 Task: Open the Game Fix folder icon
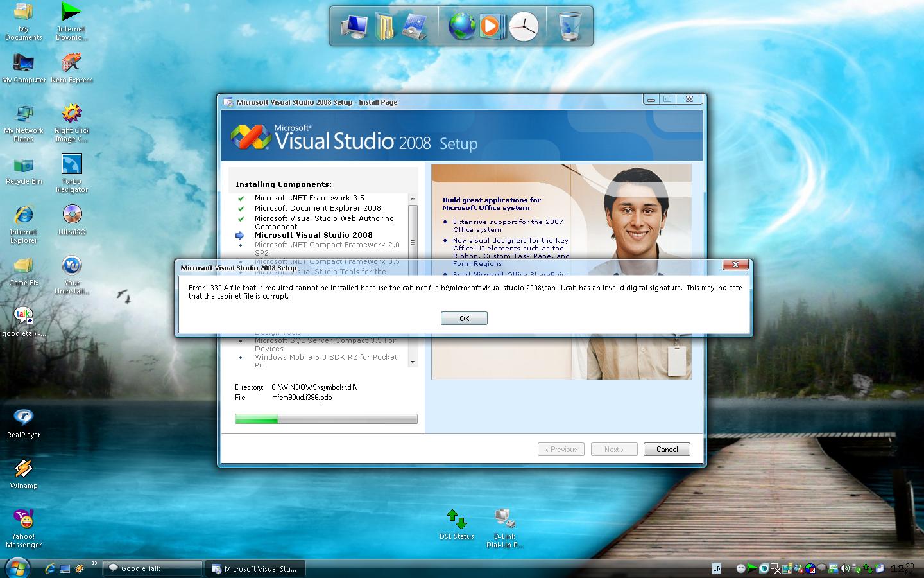(24, 272)
